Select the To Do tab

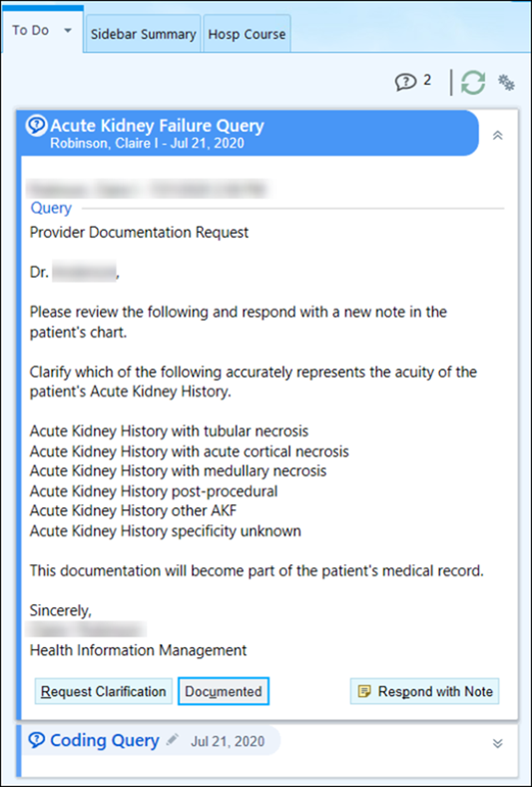coord(31,30)
